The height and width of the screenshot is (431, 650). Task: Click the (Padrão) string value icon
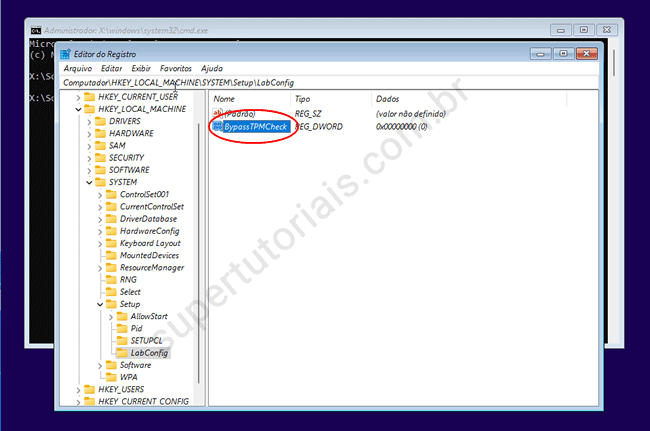pyautogui.click(x=218, y=113)
